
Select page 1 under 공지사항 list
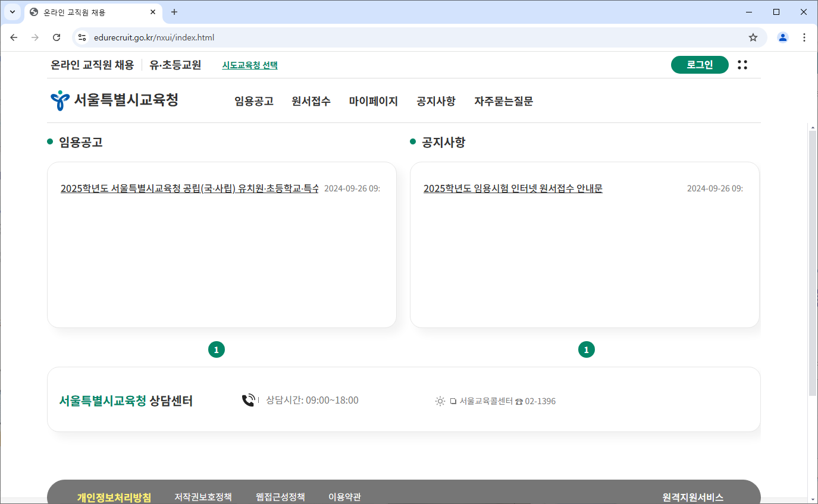click(x=587, y=350)
